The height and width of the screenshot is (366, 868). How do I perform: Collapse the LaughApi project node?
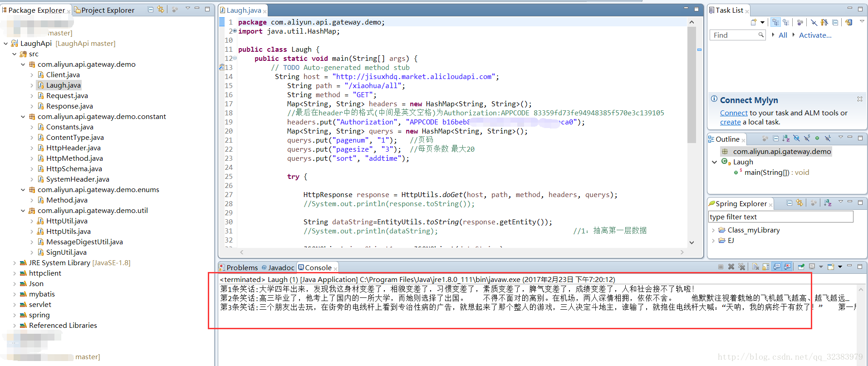point(5,44)
